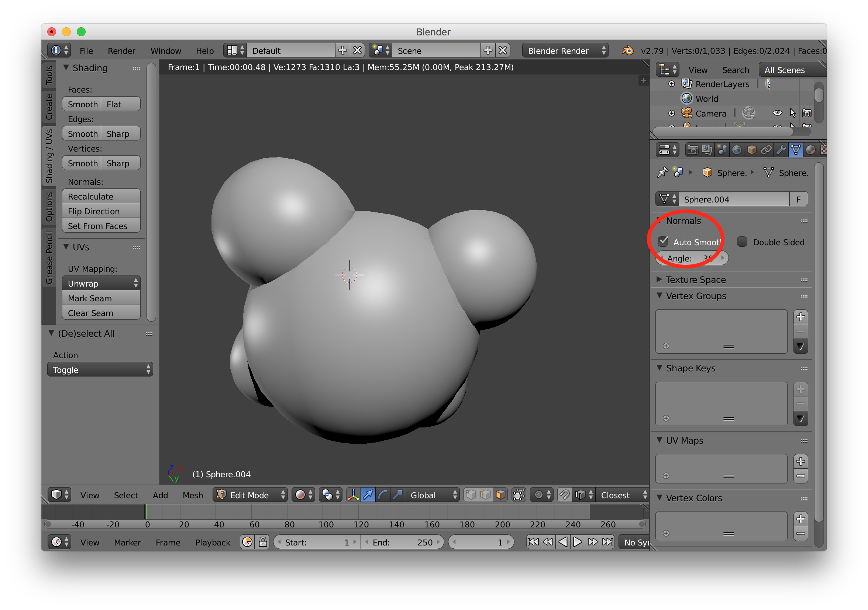The image size is (868, 610).
Task: Open the Material sphere tab
Action: click(x=810, y=150)
